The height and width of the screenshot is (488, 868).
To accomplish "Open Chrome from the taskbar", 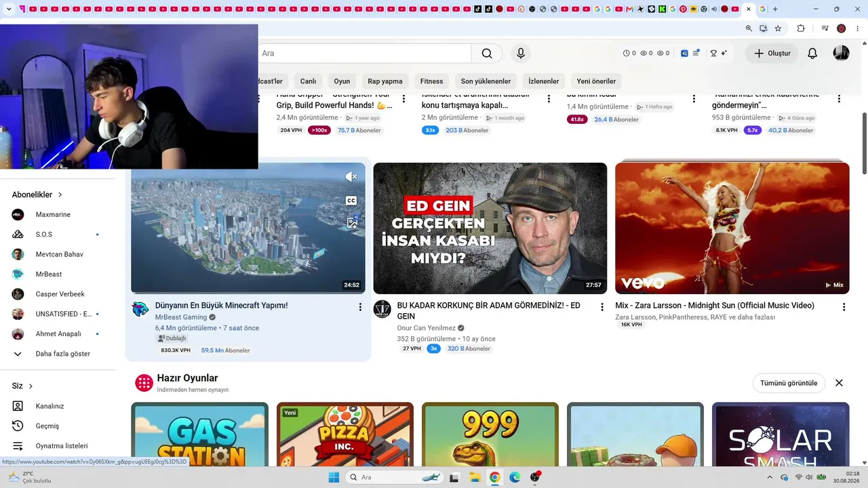I will pos(495,477).
